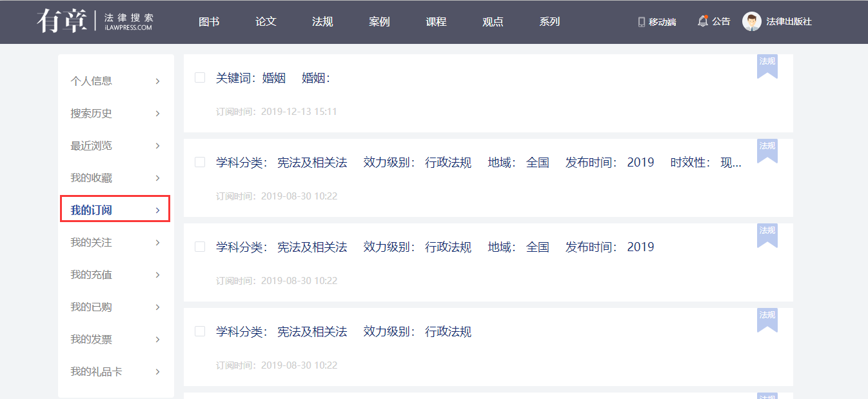Open the 移动端 mobile phone icon
Image resolution: width=868 pixels, height=399 pixels.
point(641,22)
